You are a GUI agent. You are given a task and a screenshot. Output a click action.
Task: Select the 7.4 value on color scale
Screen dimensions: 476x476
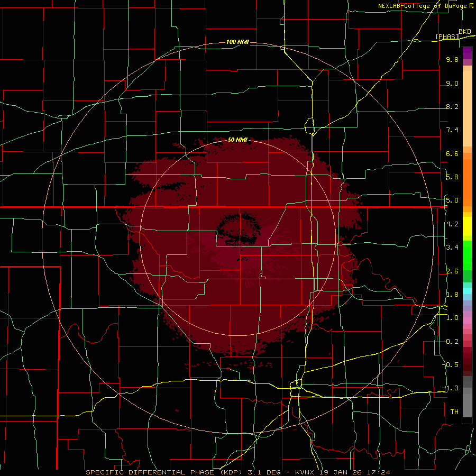(452, 130)
